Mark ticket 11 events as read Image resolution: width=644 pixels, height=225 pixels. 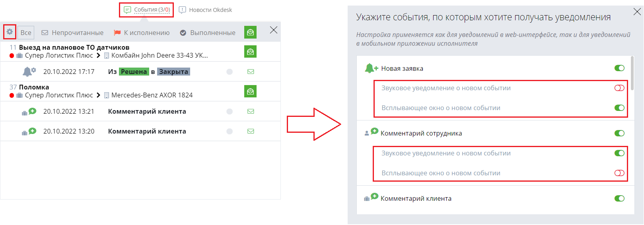coord(250,51)
